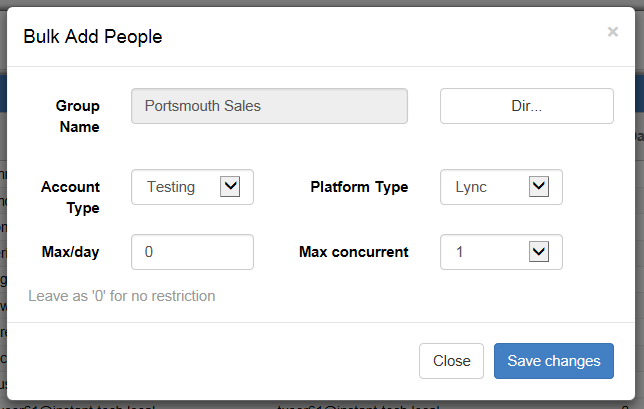The height and width of the screenshot is (409, 644).
Task: Select the Lync value in Platform Type
Action: click(471, 187)
